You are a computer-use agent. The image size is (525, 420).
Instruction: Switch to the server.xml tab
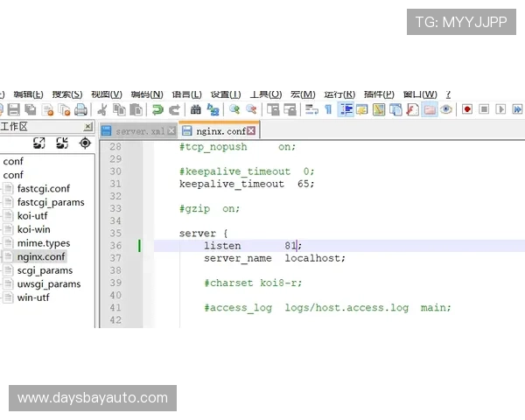pyautogui.click(x=139, y=131)
